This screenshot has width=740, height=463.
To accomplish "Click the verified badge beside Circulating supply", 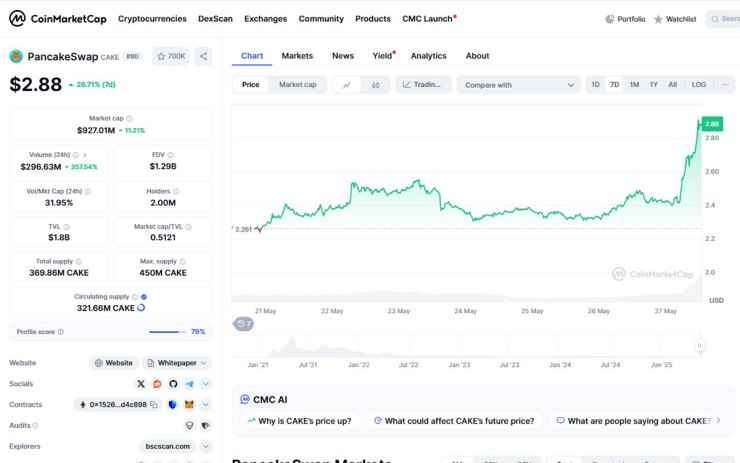I will tap(144, 297).
